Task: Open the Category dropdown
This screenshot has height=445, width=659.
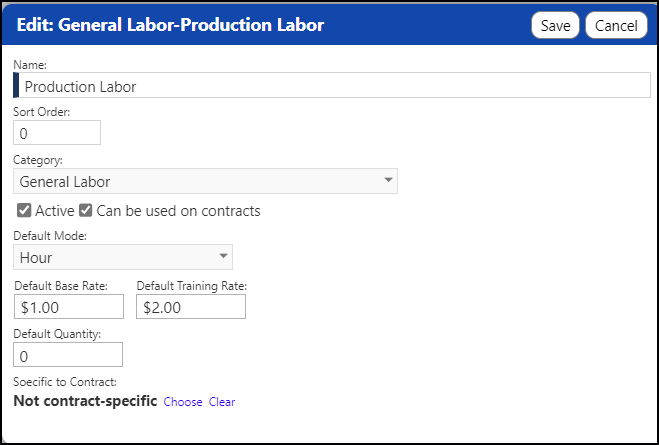Action: click(x=205, y=181)
